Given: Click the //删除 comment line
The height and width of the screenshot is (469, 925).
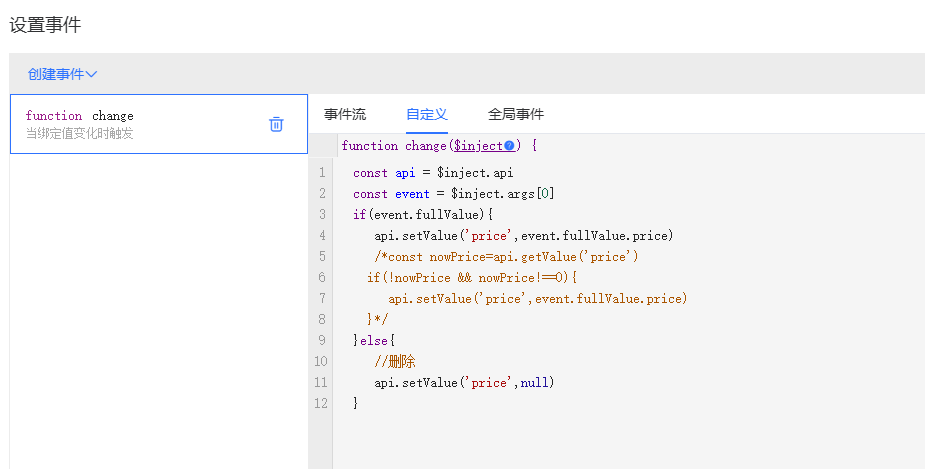Looking at the screenshot, I should click(395, 361).
